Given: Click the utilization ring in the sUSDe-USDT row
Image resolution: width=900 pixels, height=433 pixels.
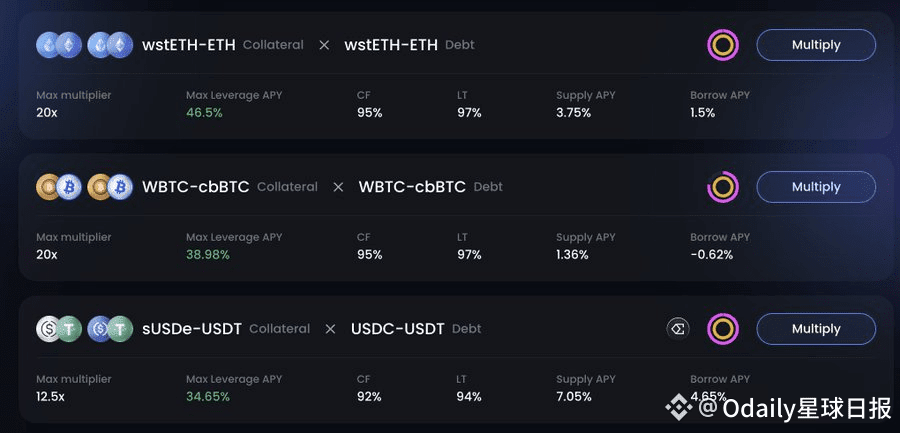Looking at the screenshot, I should click(722, 329).
